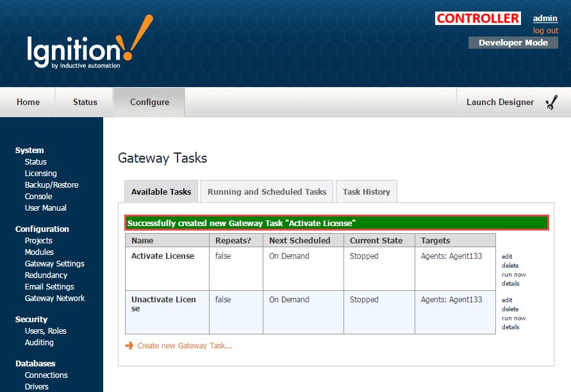The width and height of the screenshot is (571, 392).
Task: Edit the Activate License task
Action: 507,257
